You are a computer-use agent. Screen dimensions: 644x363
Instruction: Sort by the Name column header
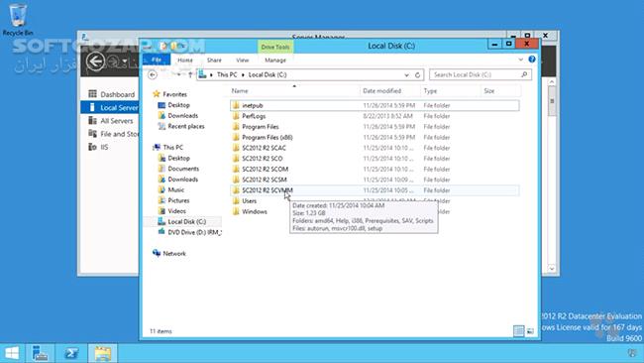coord(294,91)
